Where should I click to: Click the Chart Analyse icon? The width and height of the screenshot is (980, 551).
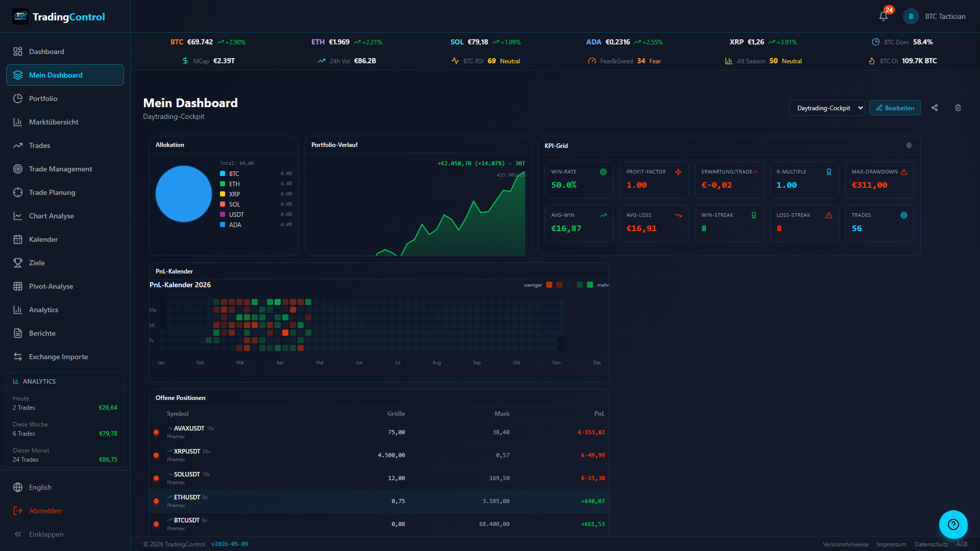[x=18, y=216]
